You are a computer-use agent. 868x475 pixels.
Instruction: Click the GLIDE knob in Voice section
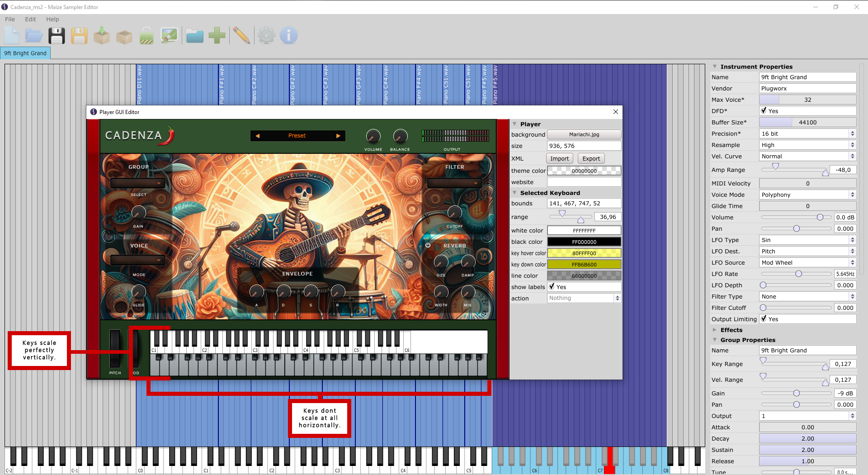pyautogui.click(x=138, y=291)
